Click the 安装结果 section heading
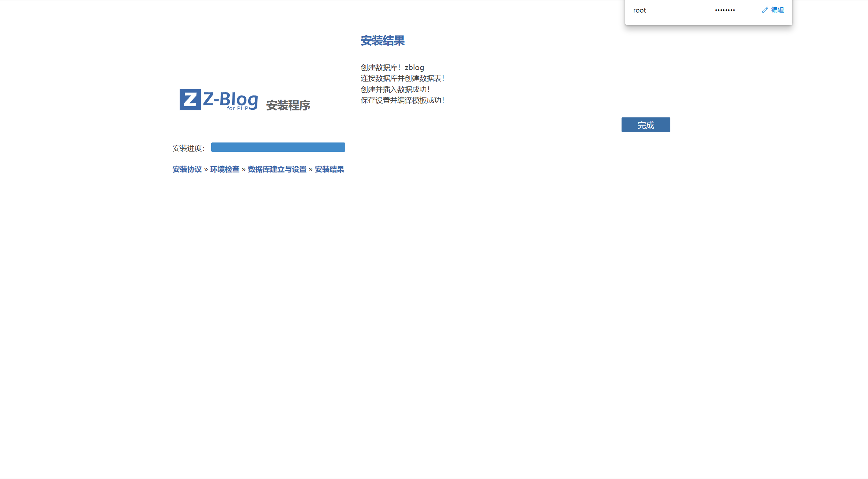Viewport: 868px width, 479px height. [382, 41]
